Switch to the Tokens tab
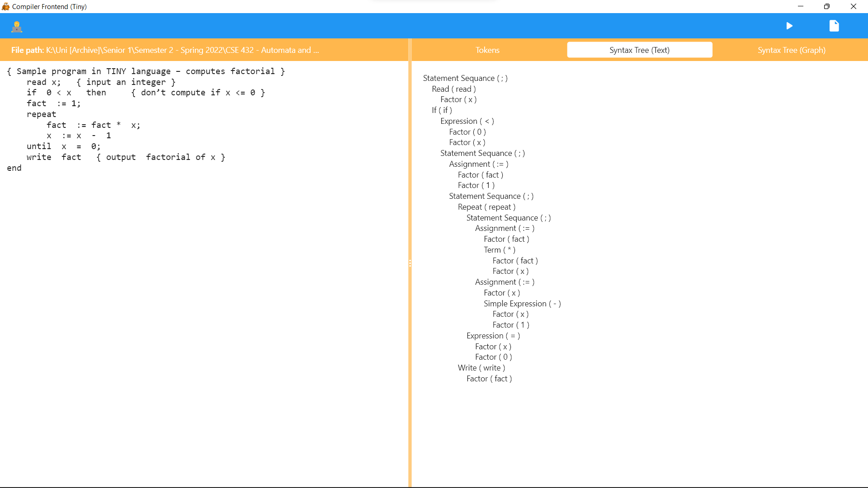The image size is (868, 488). [487, 50]
